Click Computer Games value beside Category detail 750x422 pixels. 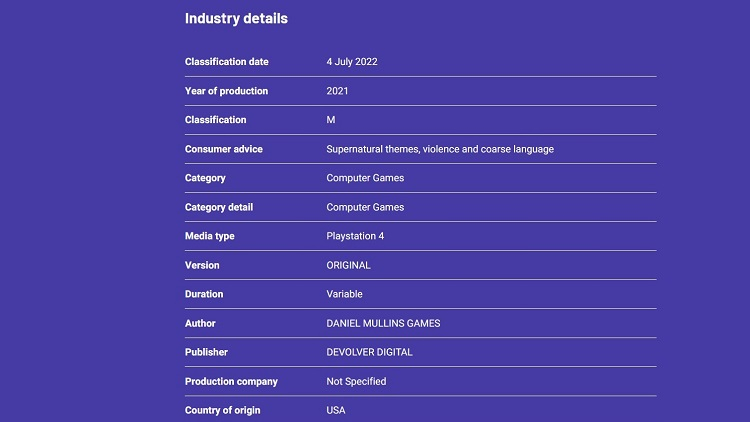(365, 207)
